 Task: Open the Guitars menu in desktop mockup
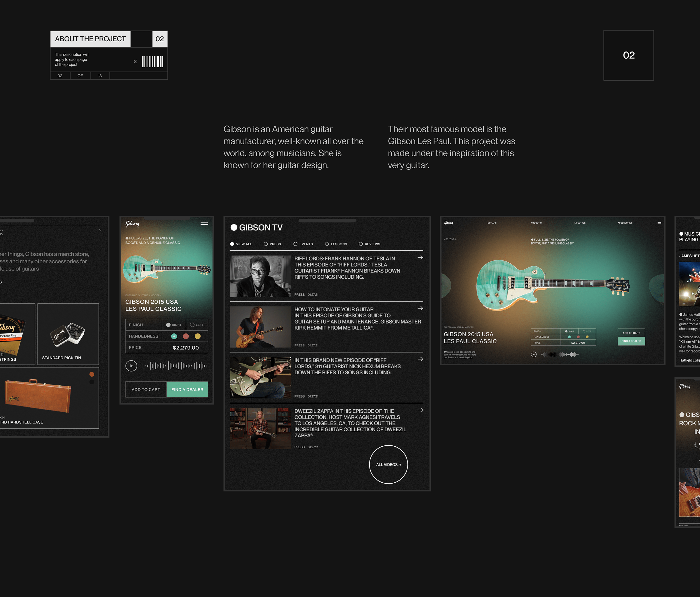coord(492,223)
